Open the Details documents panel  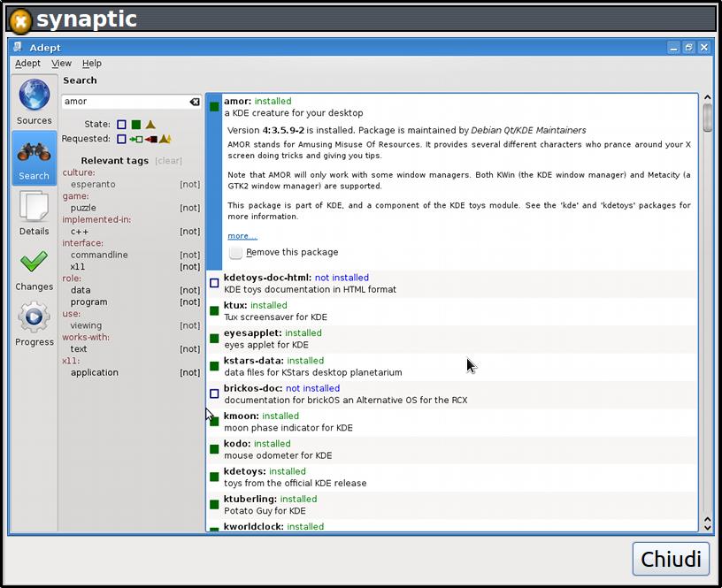(35, 213)
